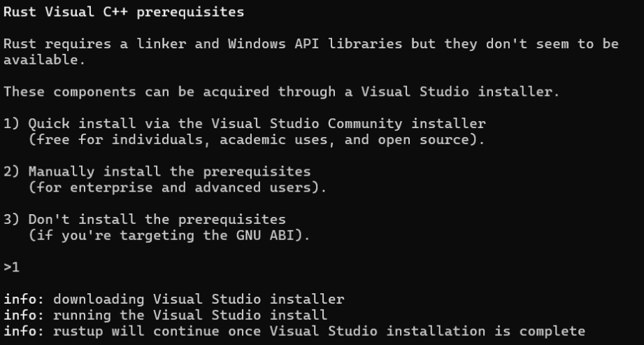Click the 'Rust Visual C++ prerequisites' heading

124,12
